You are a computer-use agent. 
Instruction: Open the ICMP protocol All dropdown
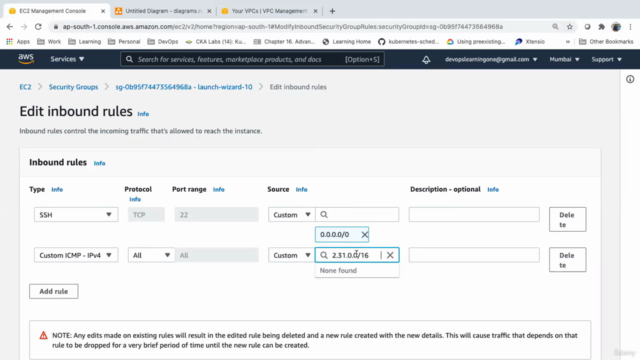click(151, 255)
